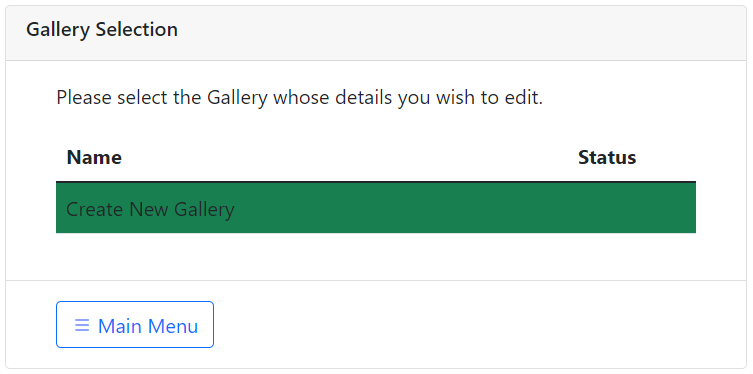Click the word 'Selection' in the panel heading
753x374 pixels.
[x=137, y=30]
